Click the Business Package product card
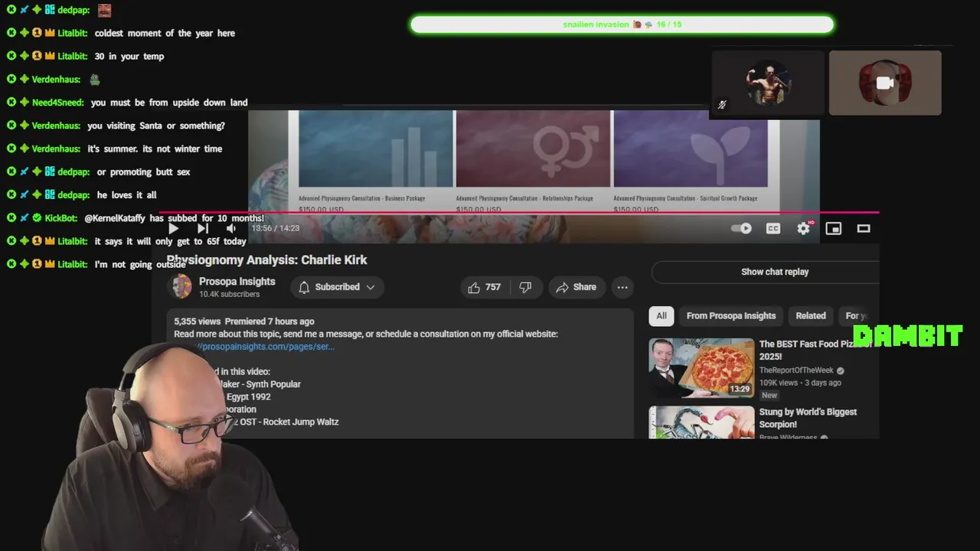This screenshot has height=551, width=980. (375, 162)
